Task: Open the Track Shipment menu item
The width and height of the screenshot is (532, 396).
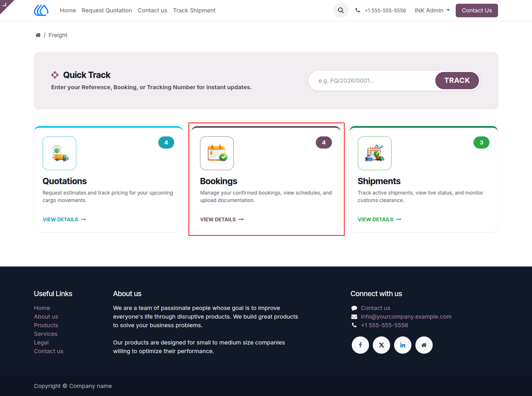Action: tap(194, 10)
